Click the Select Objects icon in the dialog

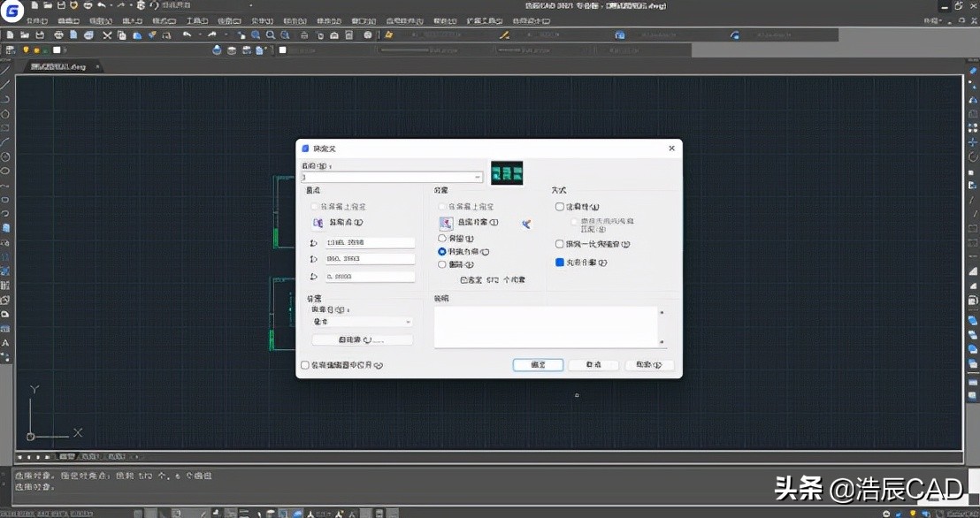pyautogui.click(x=444, y=223)
